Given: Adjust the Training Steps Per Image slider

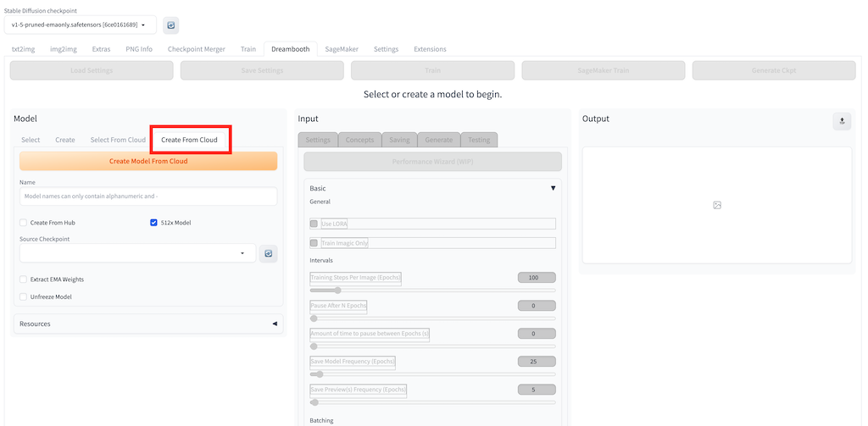Looking at the screenshot, I should [x=337, y=290].
